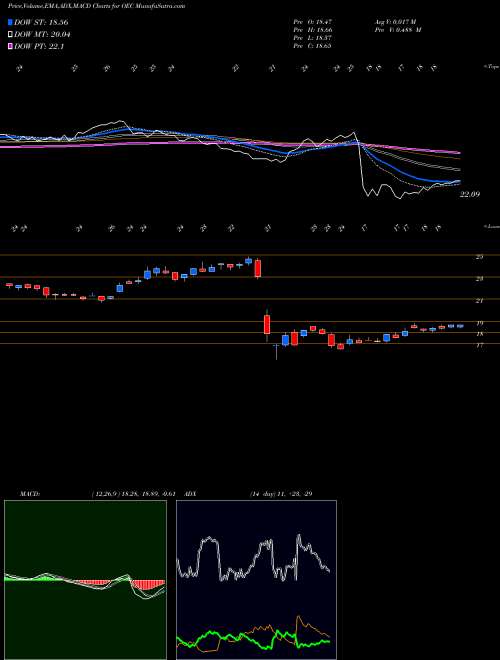
Task: Click the 25 price axis label
Action: point(479,257)
